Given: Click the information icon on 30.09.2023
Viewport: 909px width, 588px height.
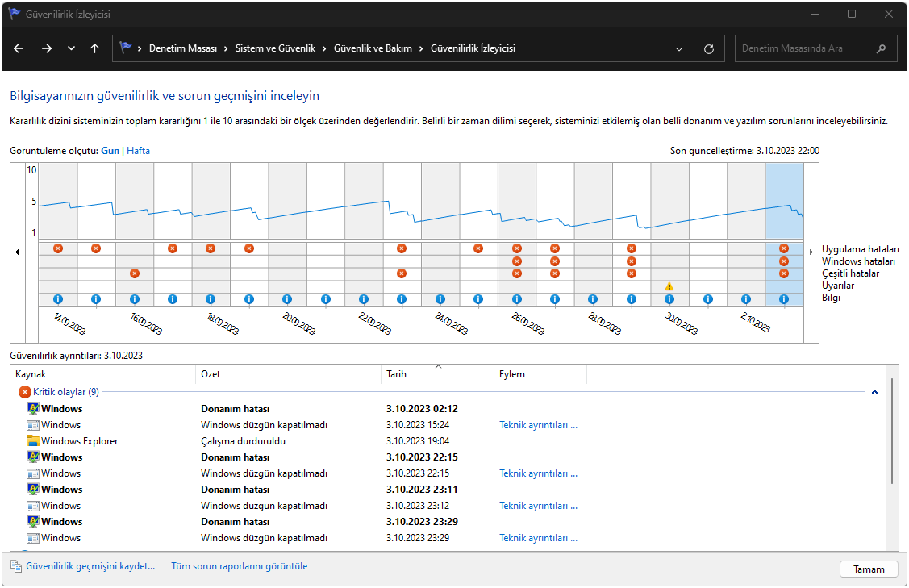Looking at the screenshot, I should point(669,299).
